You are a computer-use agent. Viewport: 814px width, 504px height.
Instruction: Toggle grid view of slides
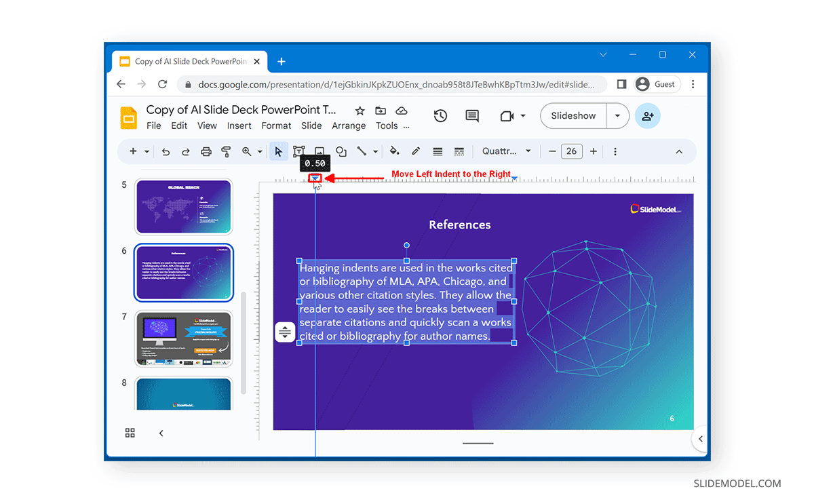[130, 433]
